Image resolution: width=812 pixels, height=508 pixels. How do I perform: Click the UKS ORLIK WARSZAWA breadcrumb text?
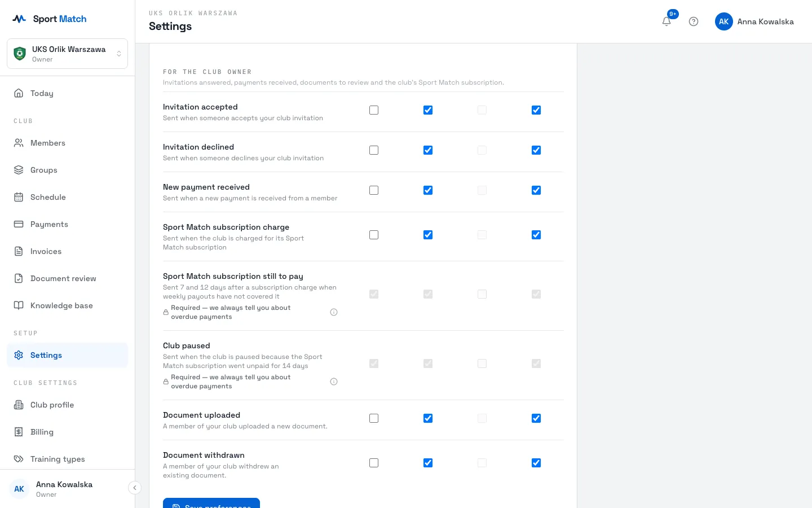pyautogui.click(x=193, y=13)
